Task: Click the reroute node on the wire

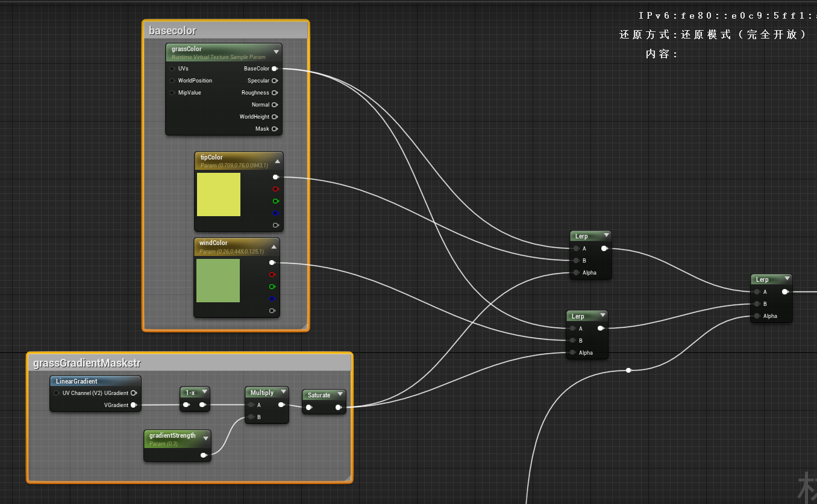Action: [x=628, y=370]
